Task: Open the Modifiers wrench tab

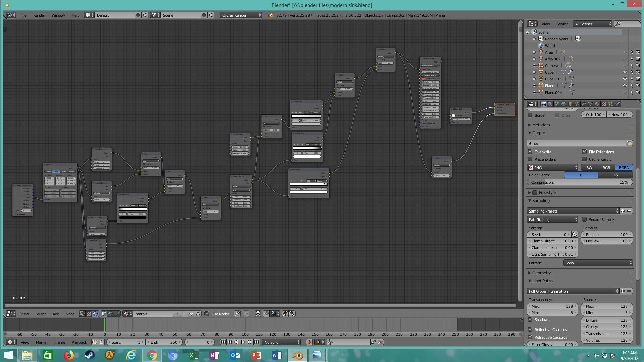Action: tap(584, 104)
